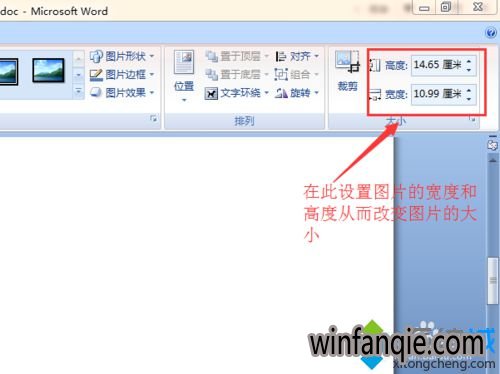The width and height of the screenshot is (500, 374).
Task: Open the 对齐 align menu
Action: coord(297,56)
